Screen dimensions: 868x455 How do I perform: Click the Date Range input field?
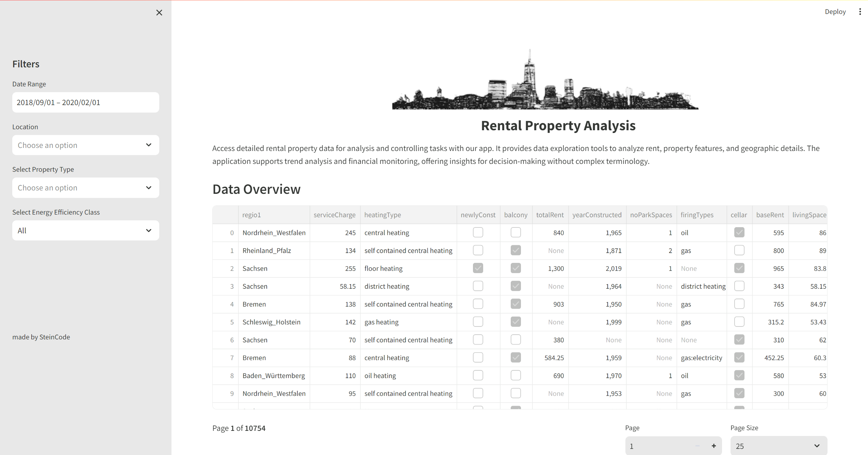85,102
